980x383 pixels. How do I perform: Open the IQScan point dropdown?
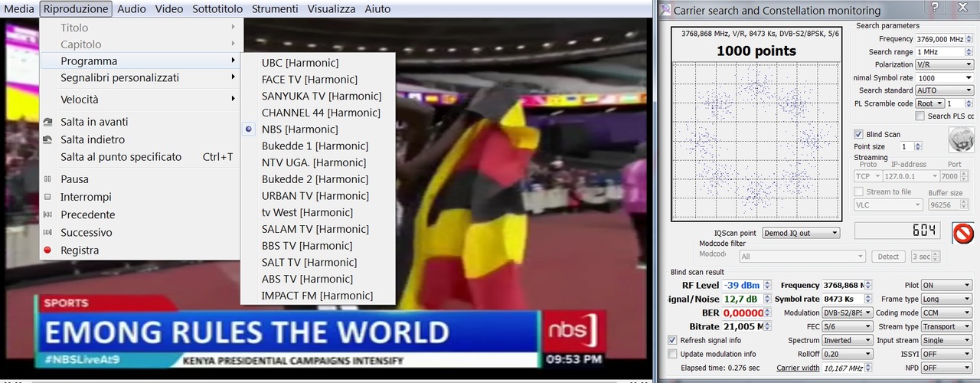tap(801, 233)
